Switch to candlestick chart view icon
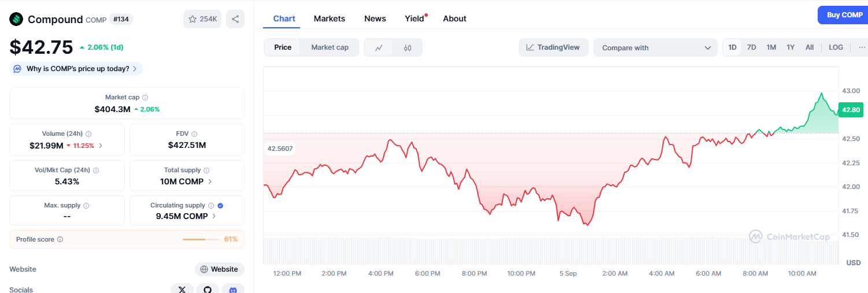Image resolution: width=868 pixels, height=293 pixels. coord(408,47)
